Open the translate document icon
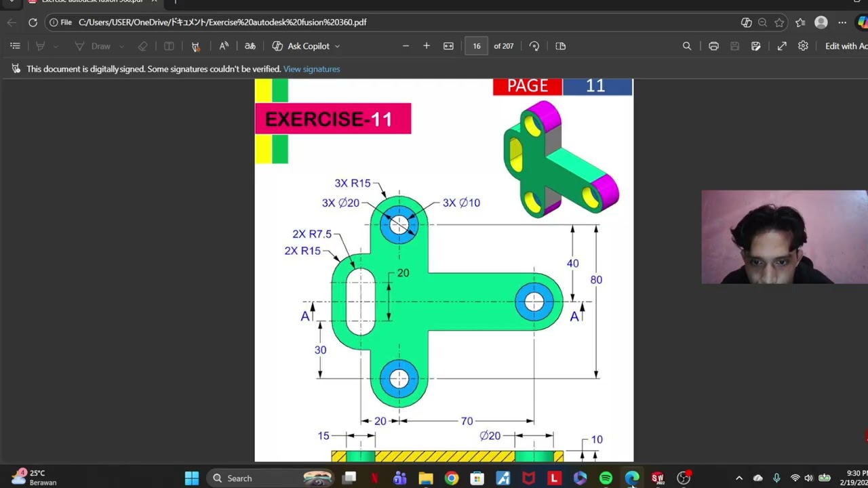 click(250, 46)
